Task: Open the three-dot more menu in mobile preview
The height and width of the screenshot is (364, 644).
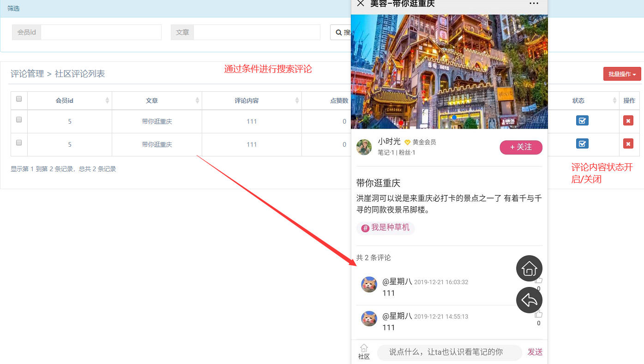Action: (534, 4)
